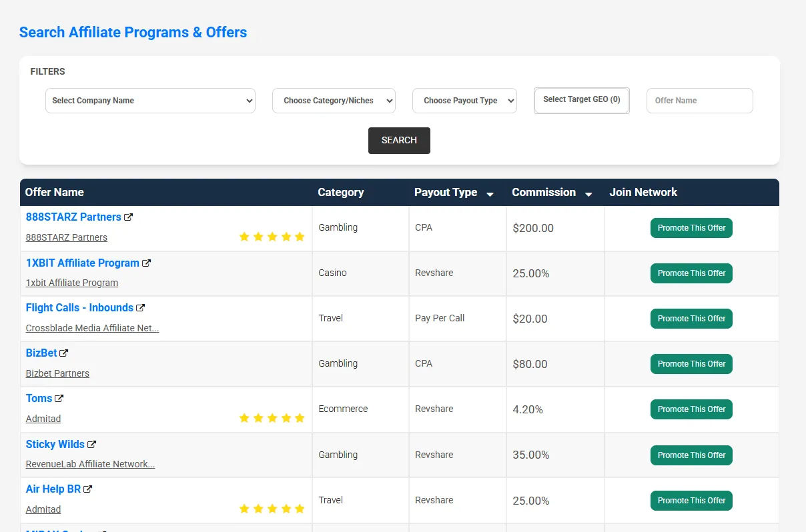Open the Select Target GEO (0) selector
The image size is (806, 532).
click(x=582, y=100)
